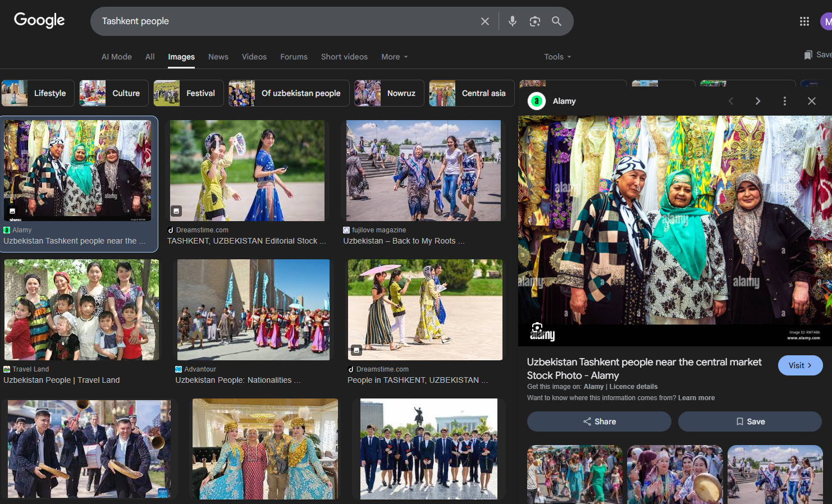832x504 pixels.
Task: Switch to the AI Mode tab
Action: click(x=117, y=57)
